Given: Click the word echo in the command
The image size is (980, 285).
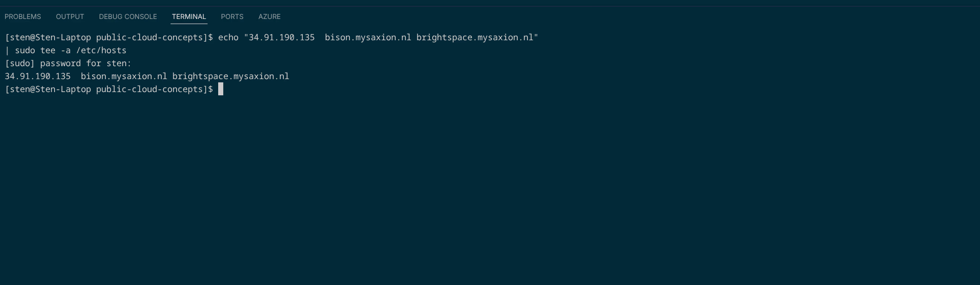Looking at the screenshot, I should click(x=228, y=37).
